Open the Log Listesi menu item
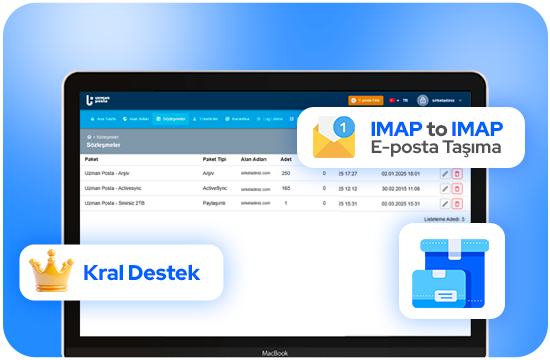 point(270,119)
